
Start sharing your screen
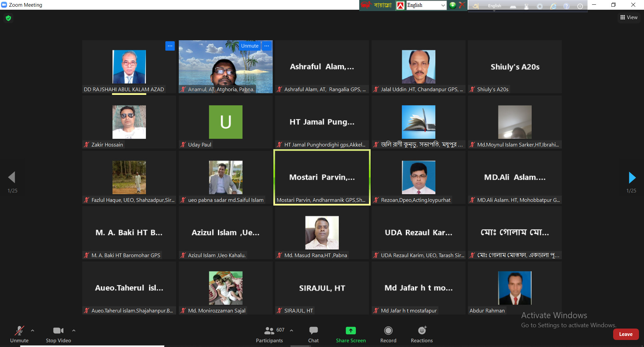[351, 334]
